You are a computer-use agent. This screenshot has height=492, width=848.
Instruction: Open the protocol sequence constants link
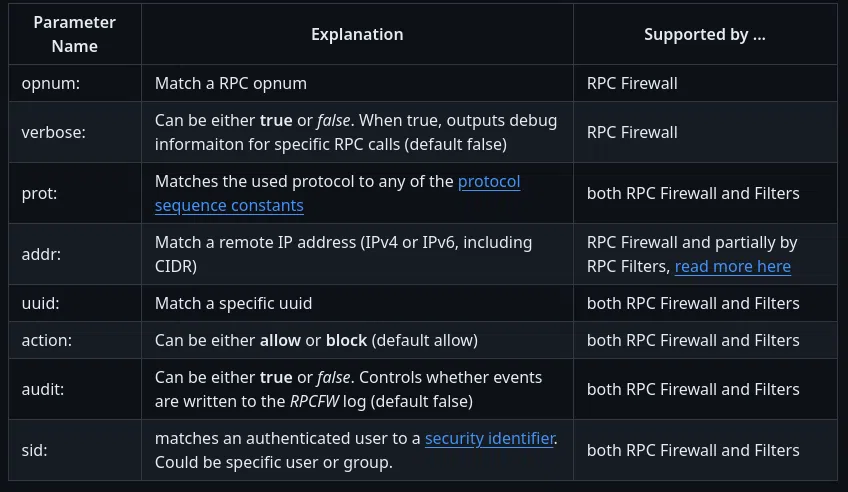(489, 182)
